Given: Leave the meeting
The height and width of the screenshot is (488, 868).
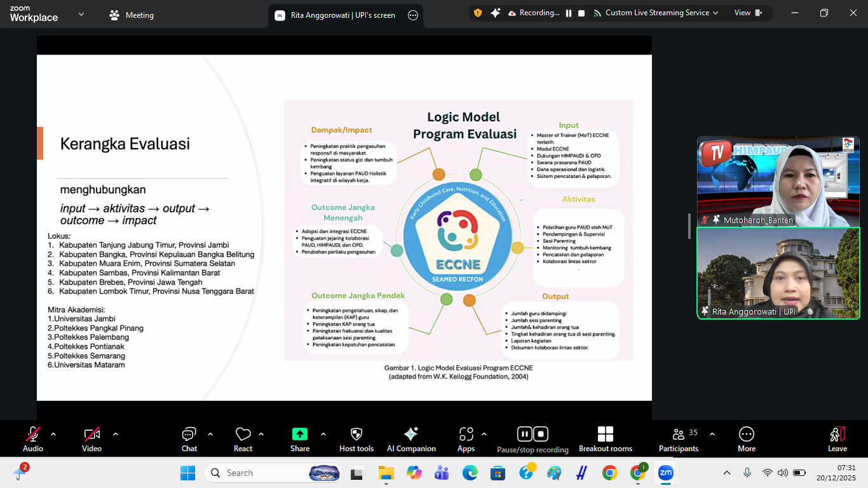Looking at the screenshot, I should pos(837,439).
